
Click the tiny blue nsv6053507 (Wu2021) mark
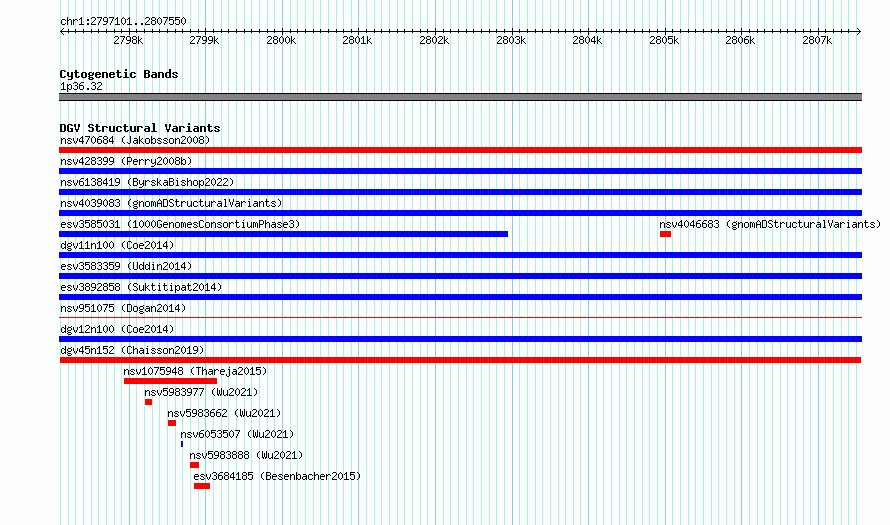[x=182, y=444]
